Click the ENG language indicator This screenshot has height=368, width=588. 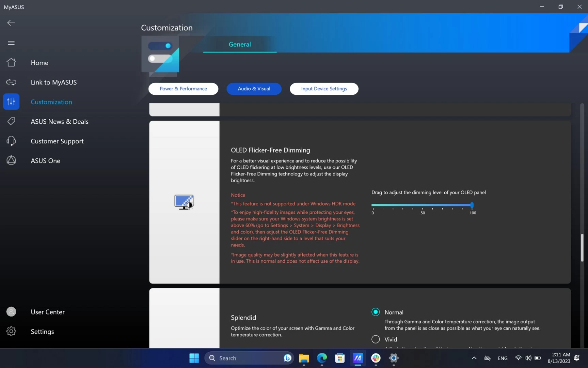click(503, 358)
